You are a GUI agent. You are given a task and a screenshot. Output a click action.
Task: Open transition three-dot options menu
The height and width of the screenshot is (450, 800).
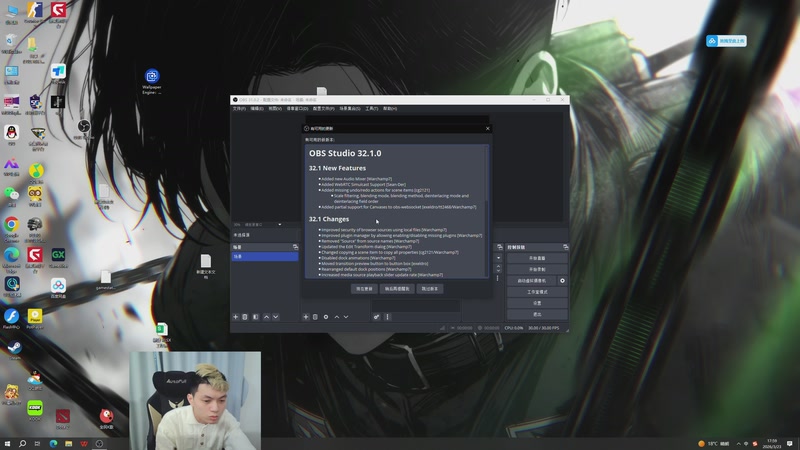point(498,279)
